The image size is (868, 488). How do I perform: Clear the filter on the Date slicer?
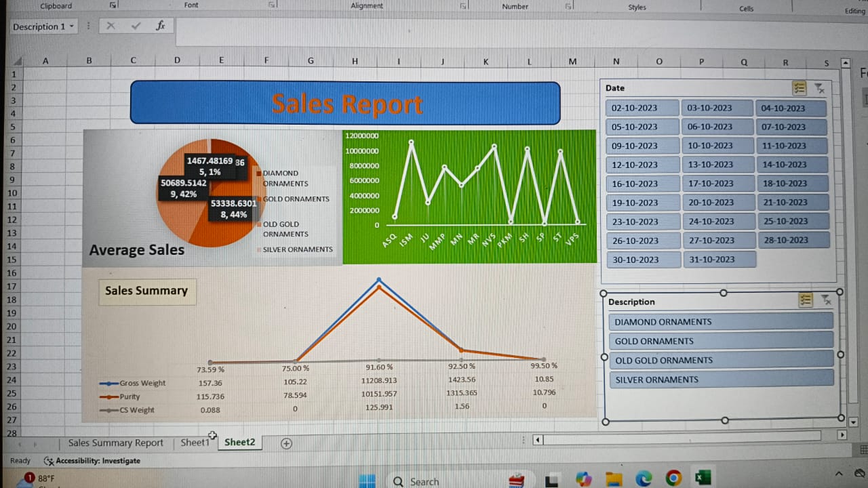819,88
